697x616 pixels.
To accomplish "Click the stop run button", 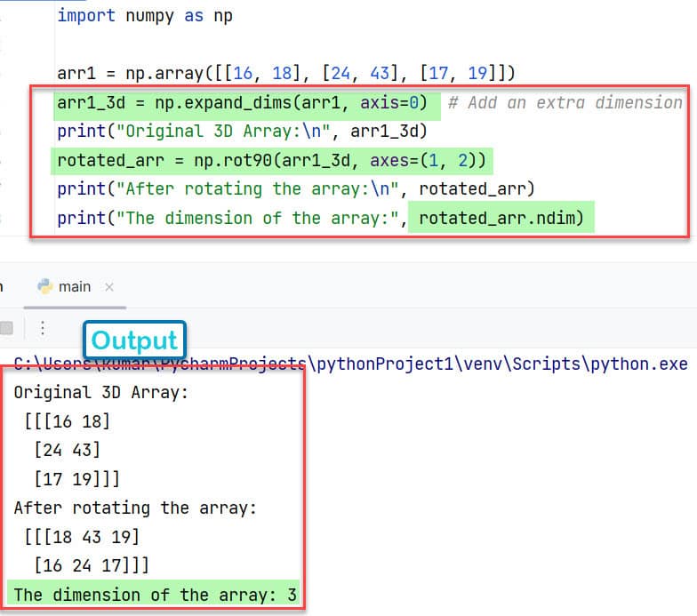I will pos(5,328).
